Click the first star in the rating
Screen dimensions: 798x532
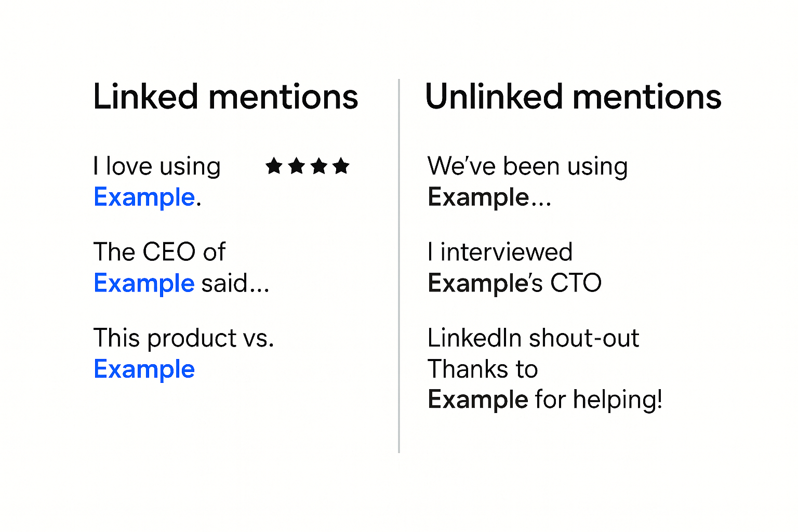(274, 166)
